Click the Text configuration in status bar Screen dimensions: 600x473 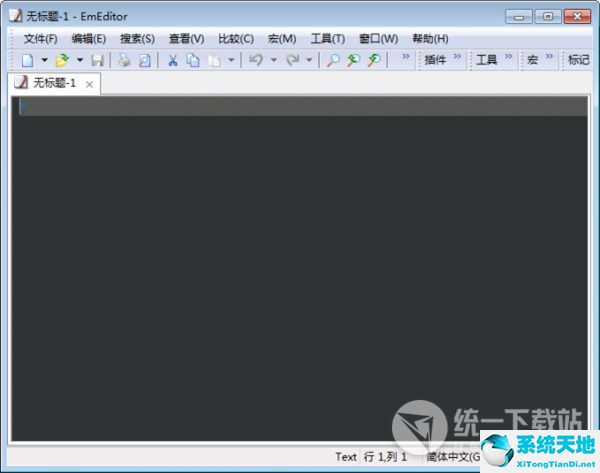pyautogui.click(x=346, y=457)
